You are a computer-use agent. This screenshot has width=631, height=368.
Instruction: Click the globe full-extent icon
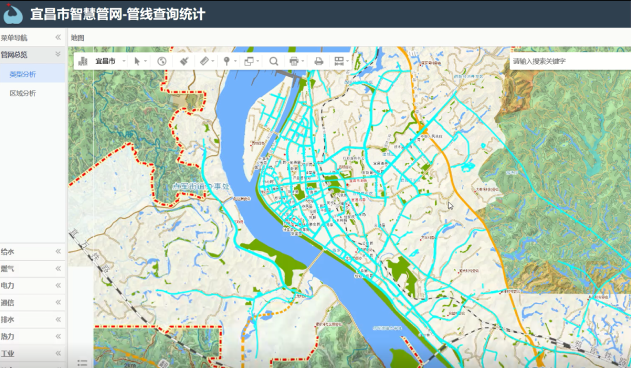[162, 61]
